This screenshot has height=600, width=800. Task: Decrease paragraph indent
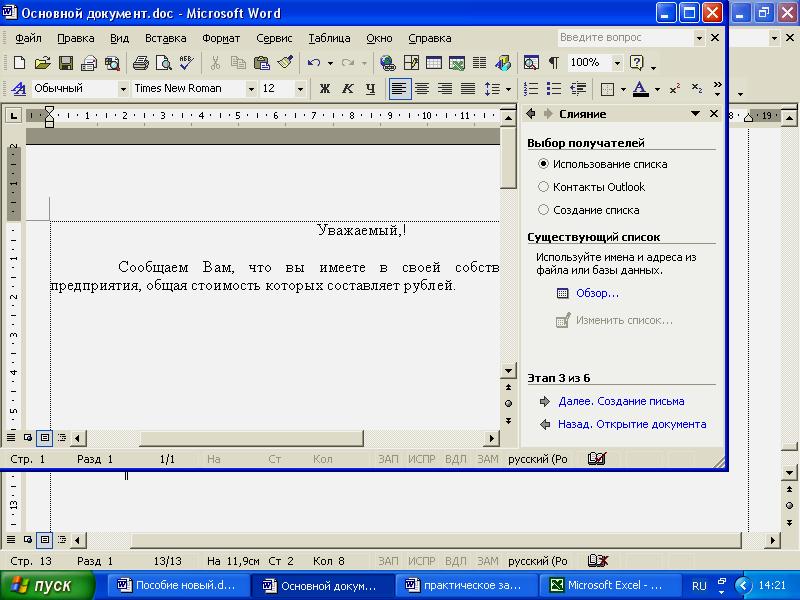click(578, 89)
